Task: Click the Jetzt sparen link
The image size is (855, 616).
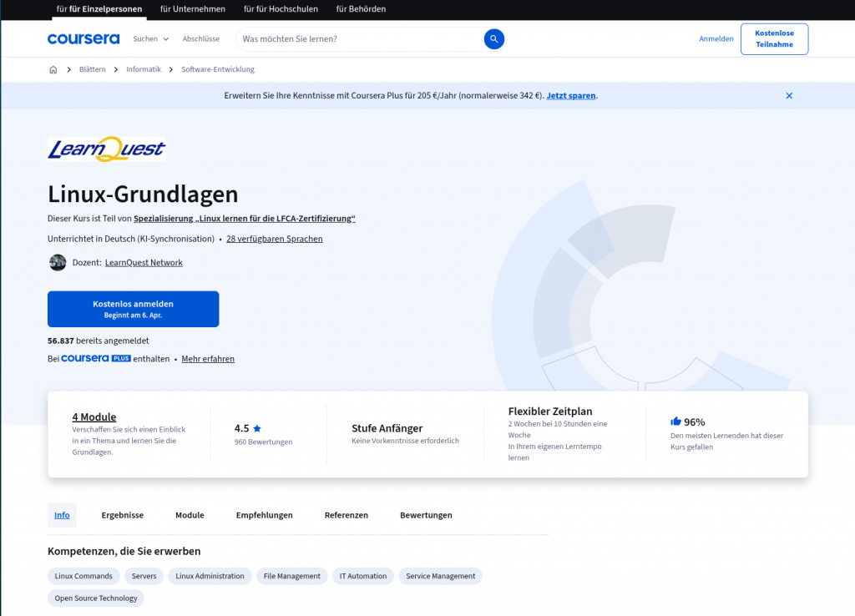Action: tap(571, 96)
